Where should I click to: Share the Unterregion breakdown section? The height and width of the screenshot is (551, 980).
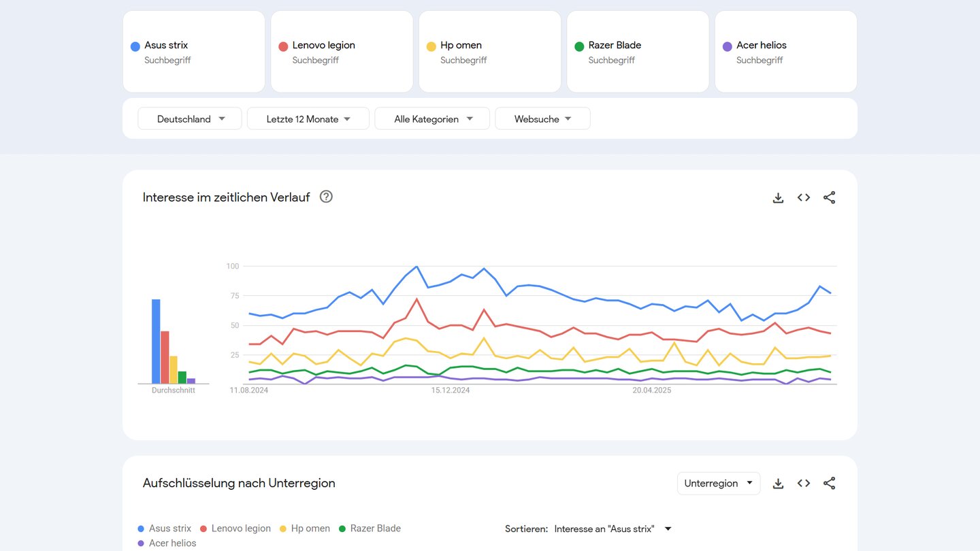click(x=829, y=484)
